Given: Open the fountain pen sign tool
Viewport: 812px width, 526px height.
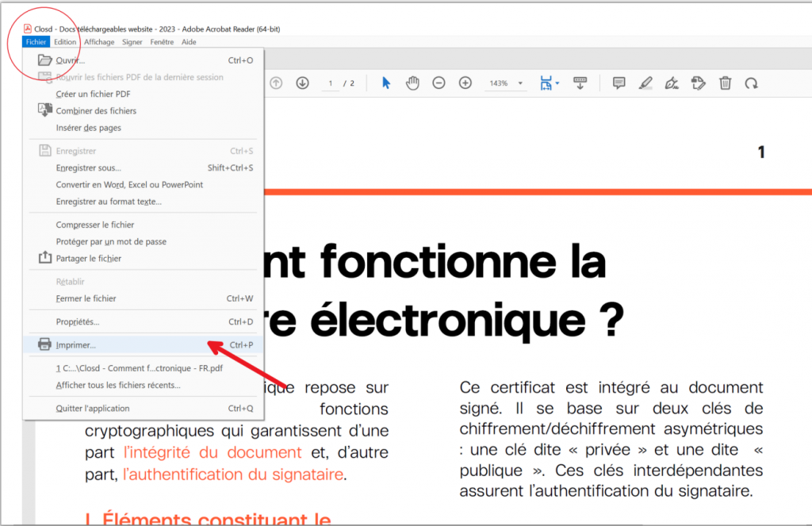Looking at the screenshot, I should [x=672, y=83].
